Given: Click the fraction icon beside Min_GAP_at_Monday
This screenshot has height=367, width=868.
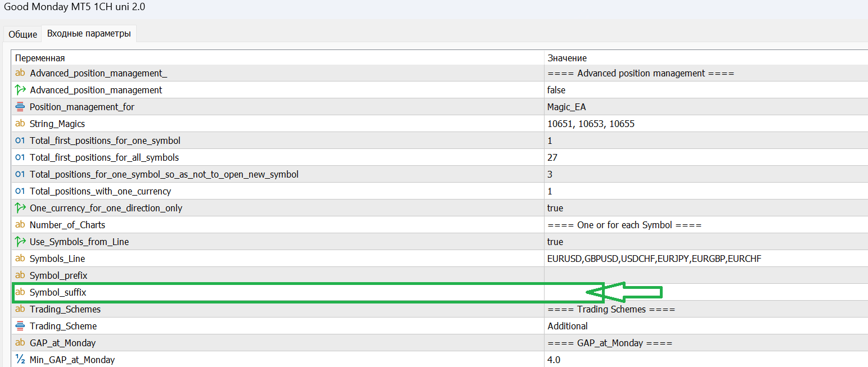Looking at the screenshot, I should (x=20, y=360).
